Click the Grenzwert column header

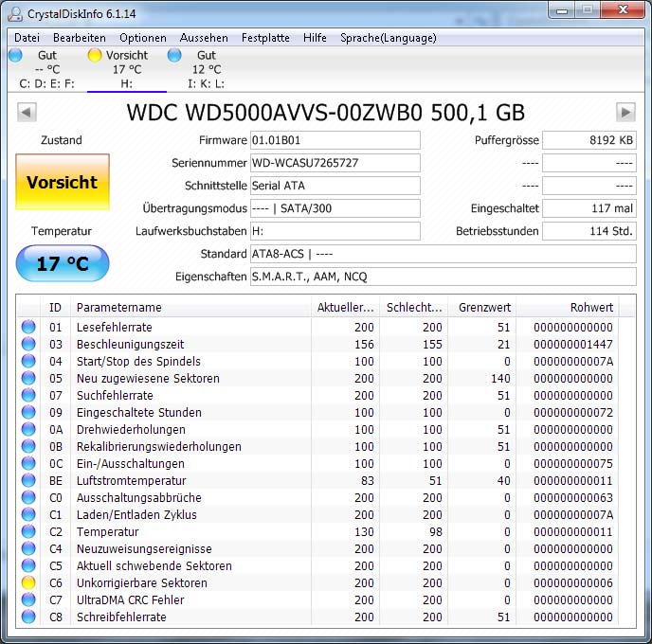point(482,308)
